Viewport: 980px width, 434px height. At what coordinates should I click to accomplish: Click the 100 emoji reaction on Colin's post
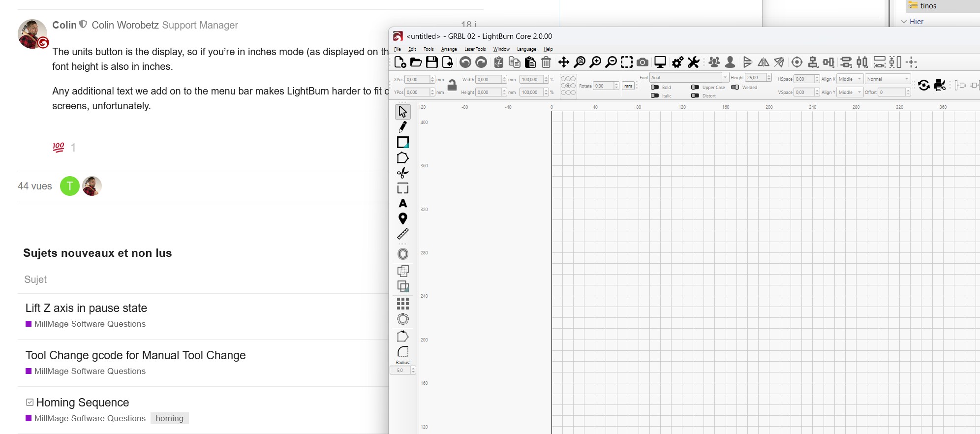point(59,147)
